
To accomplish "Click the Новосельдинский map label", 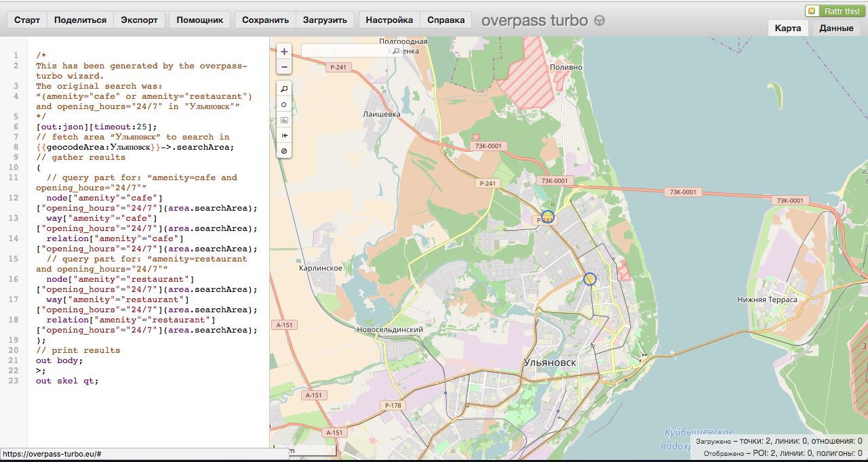I will point(390,330).
